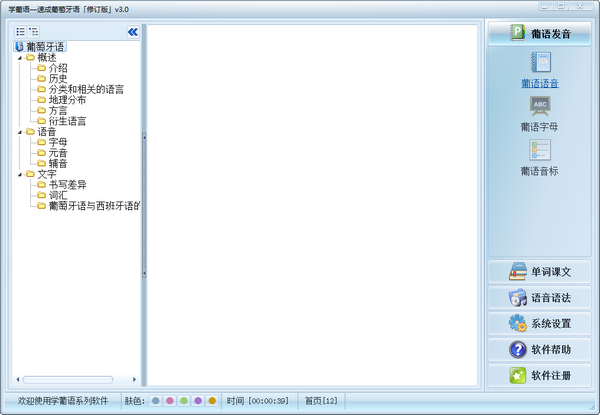Viewport: 600px width, 415px height.
Task: Click the folder icon beside 元音
Action: pos(41,153)
